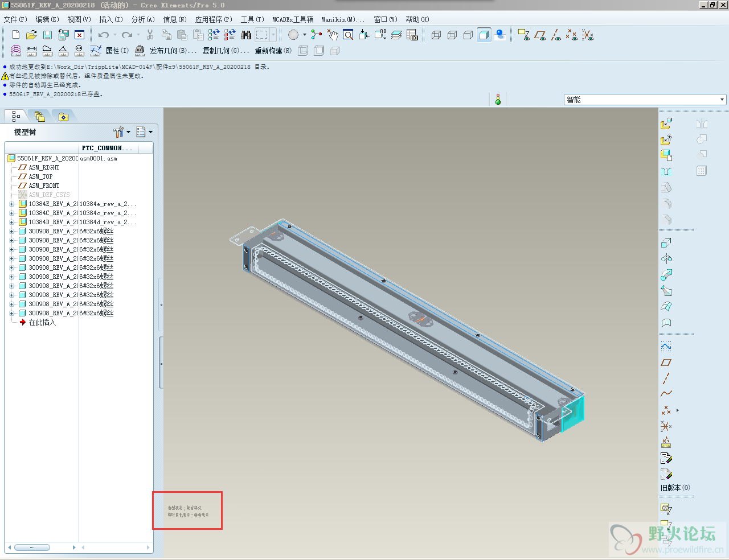The width and height of the screenshot is (729, 560).
Task: Switch display to Shading
Action: pyautogui.click(x=484, y=35)
